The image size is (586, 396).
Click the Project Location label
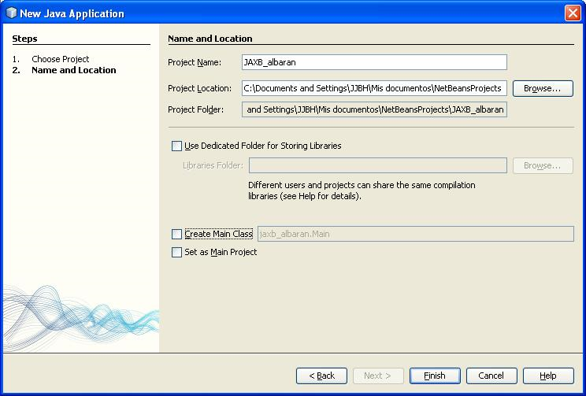click(200, 89)
